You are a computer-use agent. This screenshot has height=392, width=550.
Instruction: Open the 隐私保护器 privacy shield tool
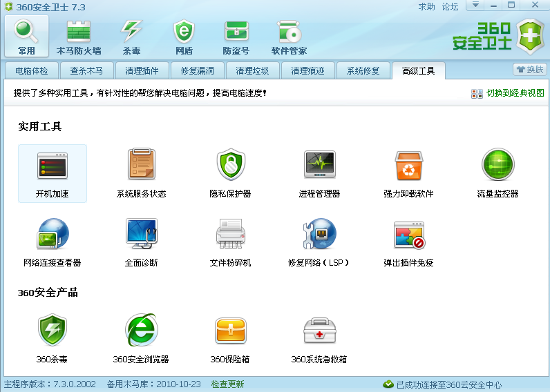(x=231, y=173)
